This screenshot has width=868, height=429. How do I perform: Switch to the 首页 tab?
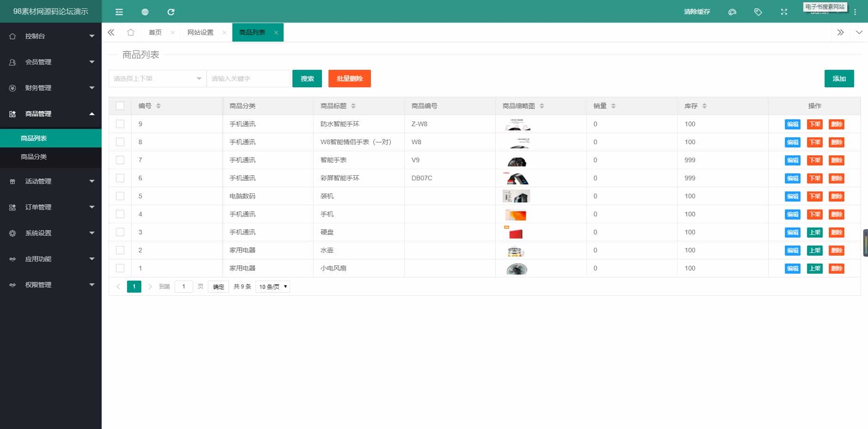(x=155, y=32)
